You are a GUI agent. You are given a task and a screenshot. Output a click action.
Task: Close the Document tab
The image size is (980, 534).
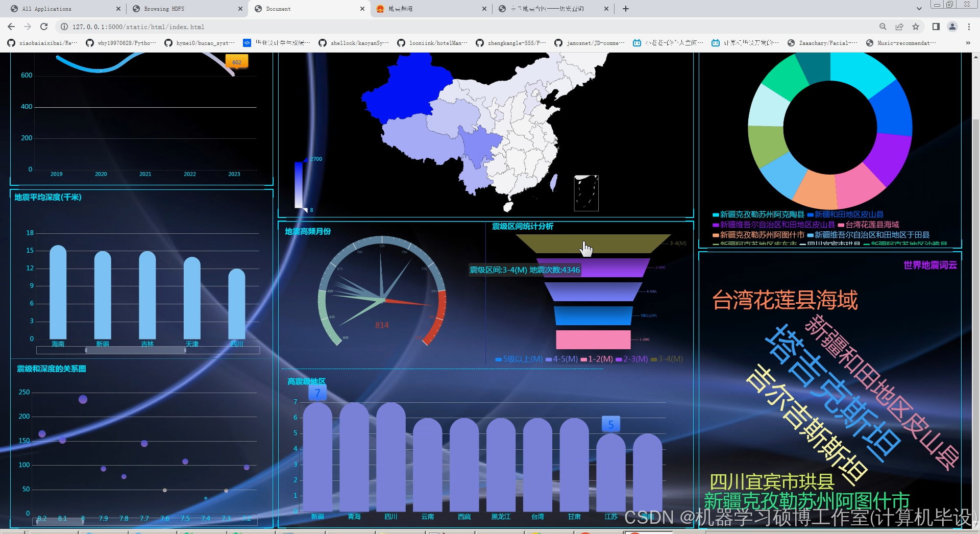362,9
